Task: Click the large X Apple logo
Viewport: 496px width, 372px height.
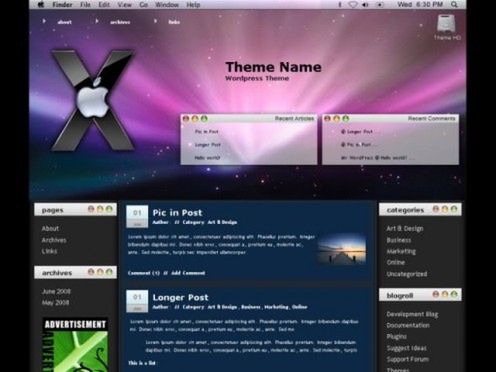Action: click(x=92, y=100)
